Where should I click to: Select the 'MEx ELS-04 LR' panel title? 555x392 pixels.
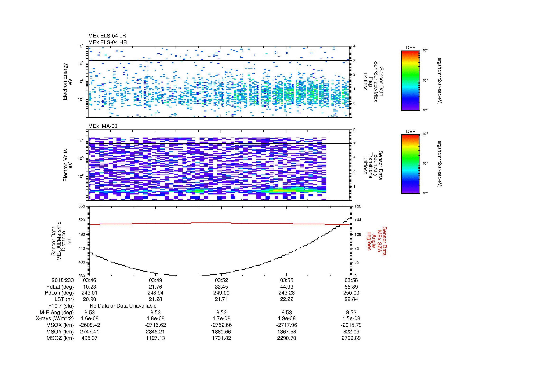[x=107, y=36]
